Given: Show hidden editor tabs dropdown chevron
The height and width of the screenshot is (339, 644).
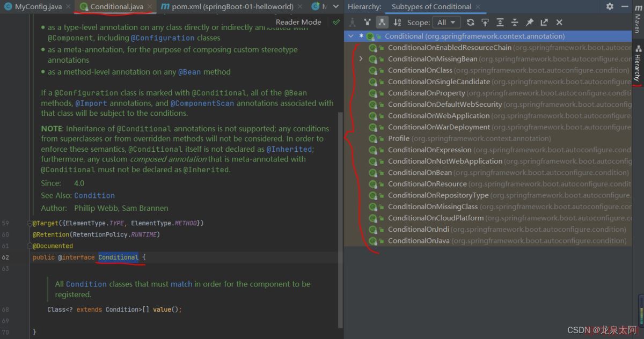Looking at the screenshot, I should (336, 6).
